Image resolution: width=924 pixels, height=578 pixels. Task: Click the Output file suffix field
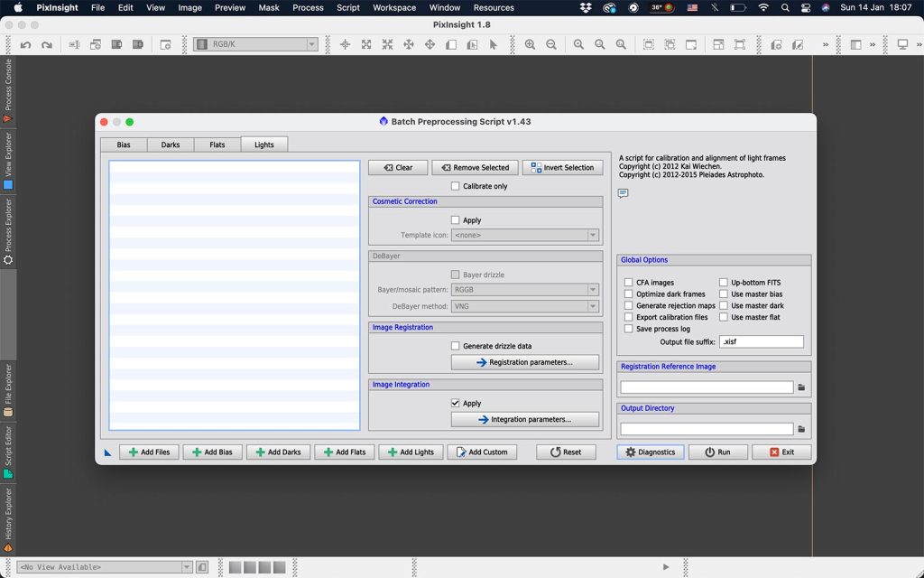(x=761, y=341)
